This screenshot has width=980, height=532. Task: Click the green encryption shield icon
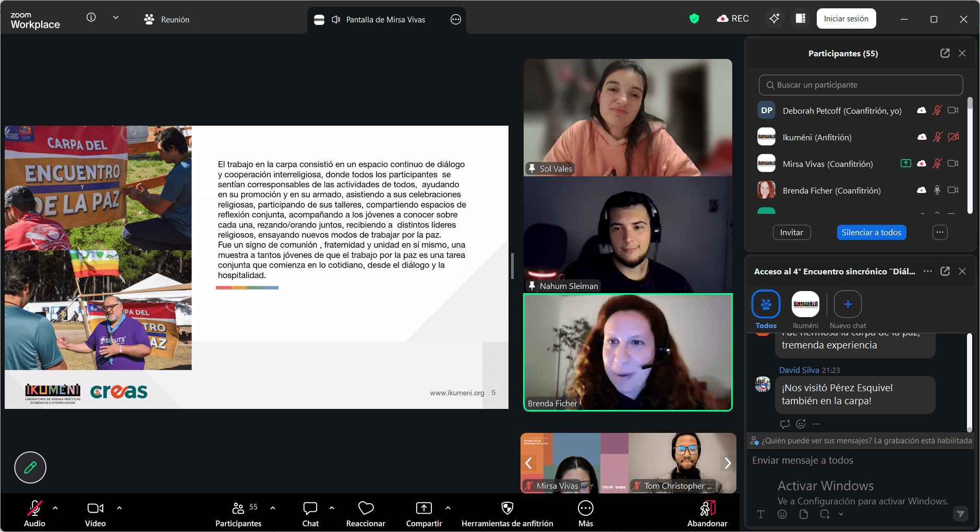click(694, 19)
